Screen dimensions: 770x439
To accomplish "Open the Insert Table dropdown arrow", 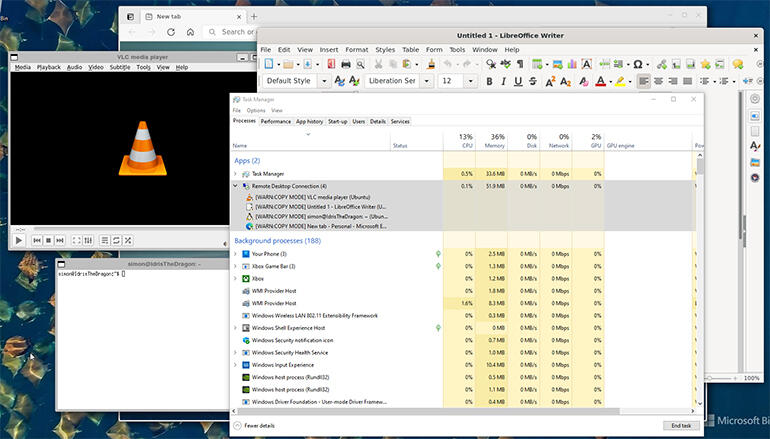I will tap(547, 64).
